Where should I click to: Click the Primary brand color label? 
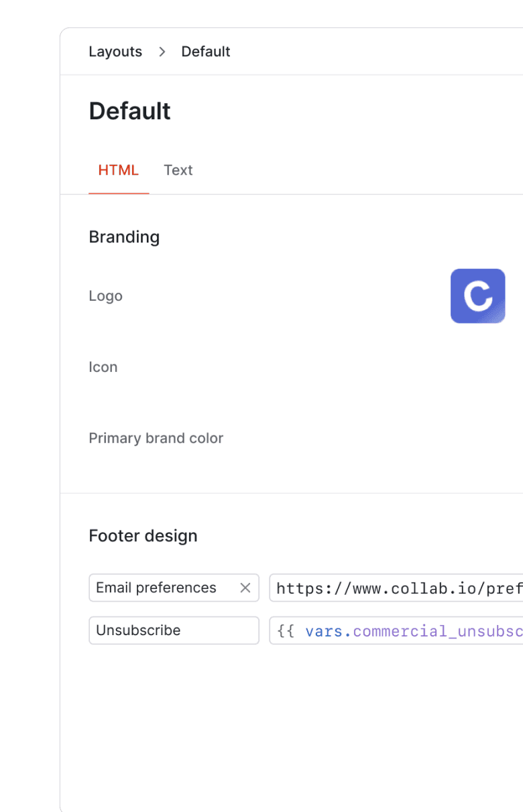(x=156, y=438)
